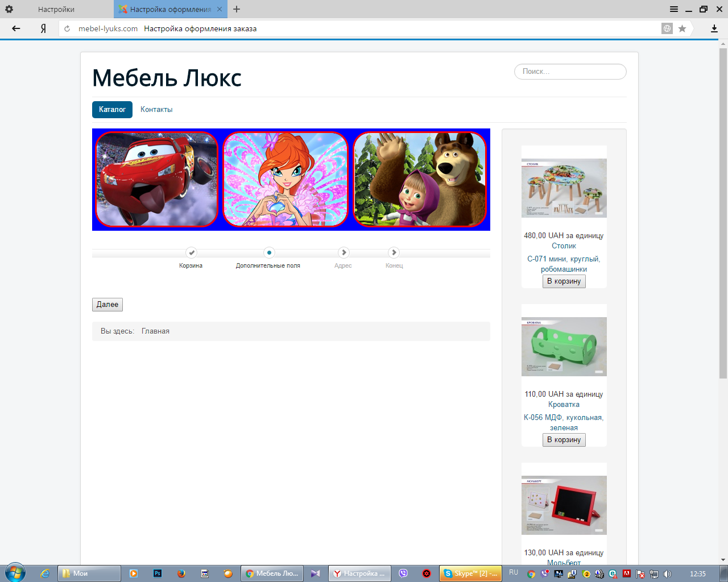Viewport: 728px width, 582px height.
Task: Click the Lightning McQueen banner image
Action: pos(156,179)
